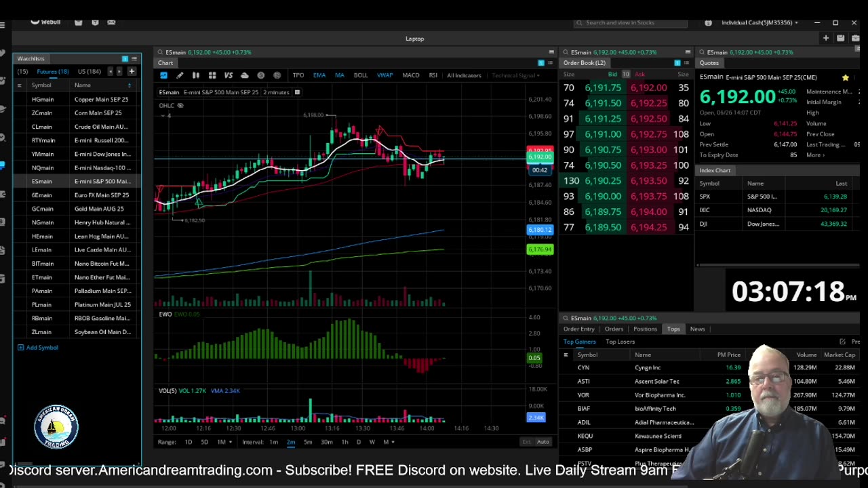Select the candlestick chart type icon
This screenshot has width=868, height=488.
click(x=196, y=75)
